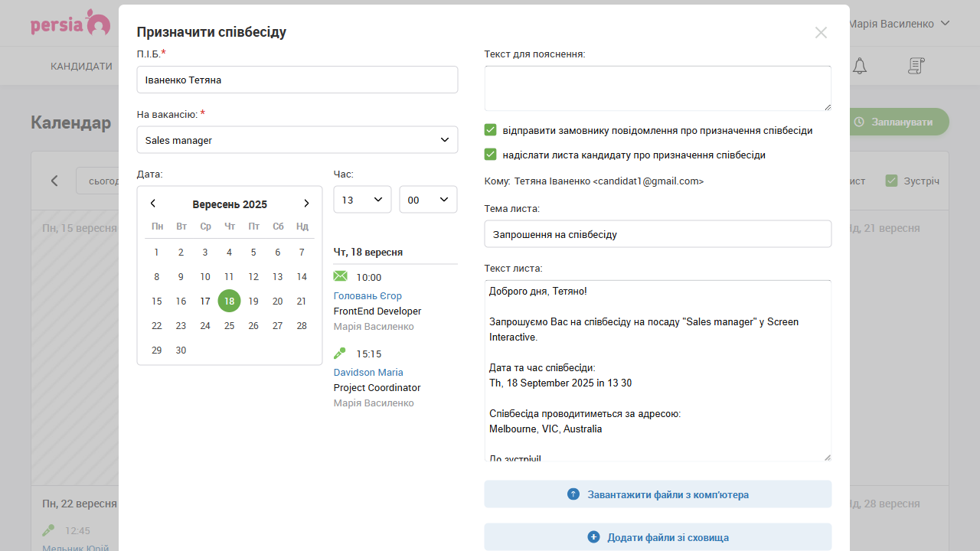Toggle the Зустріч filter checkbox
The height and width of the screenshot is (551, 980).
pos(891,181)
